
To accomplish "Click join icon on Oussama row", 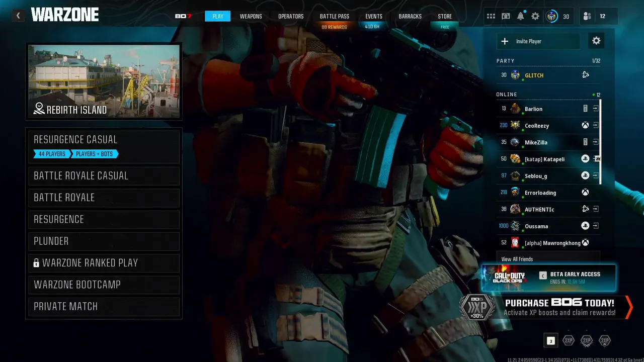I will (595, 226).
